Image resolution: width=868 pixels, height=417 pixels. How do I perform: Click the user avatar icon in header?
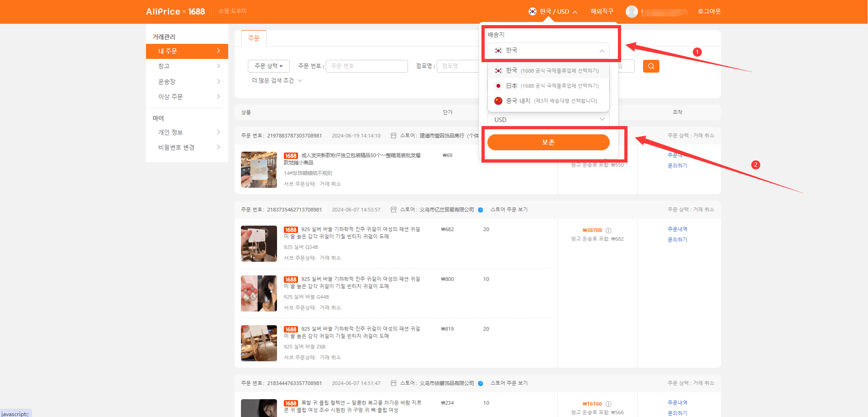point(632,11)
